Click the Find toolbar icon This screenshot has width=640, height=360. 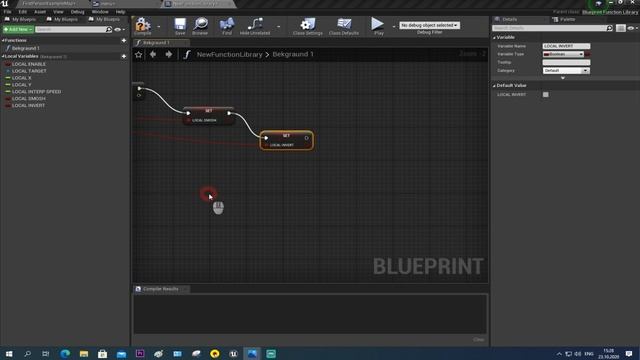(x=227, y=26)
